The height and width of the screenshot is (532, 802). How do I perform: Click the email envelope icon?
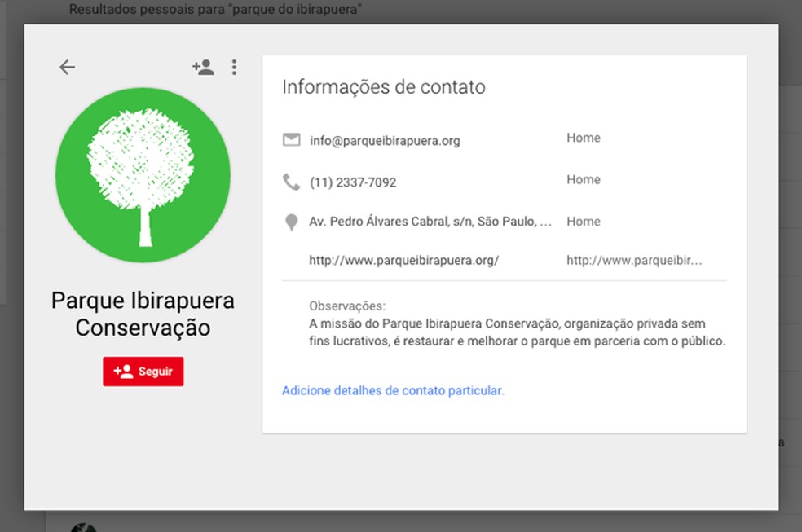pos(291,139)
